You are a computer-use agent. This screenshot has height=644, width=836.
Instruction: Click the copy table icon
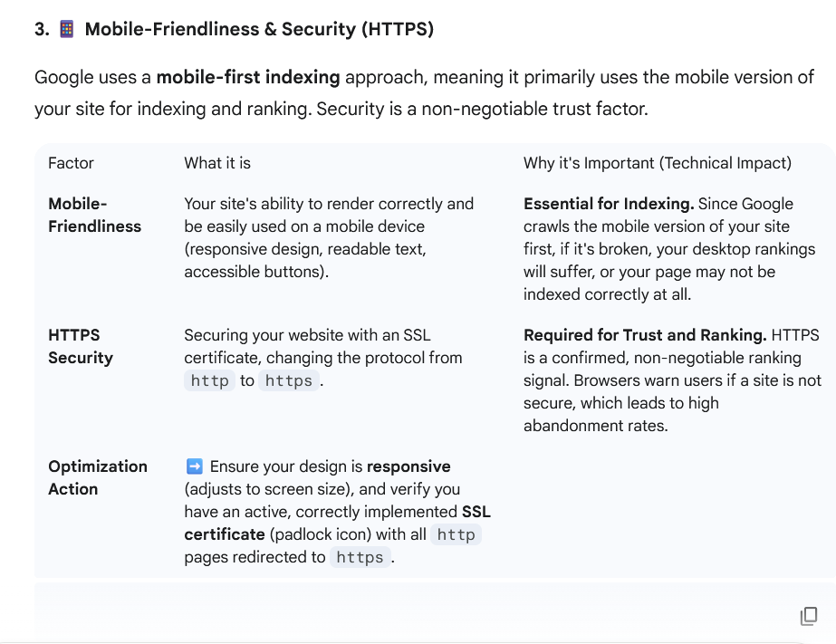point(809,616)
